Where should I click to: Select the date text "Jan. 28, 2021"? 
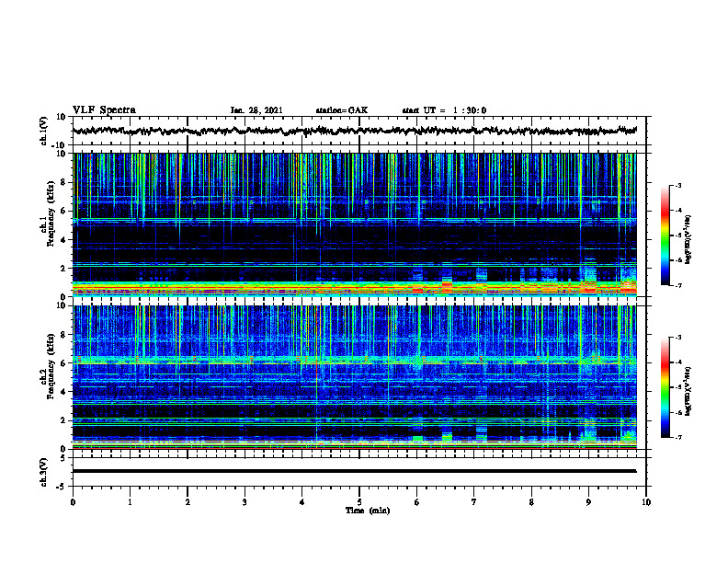[256, 110]
